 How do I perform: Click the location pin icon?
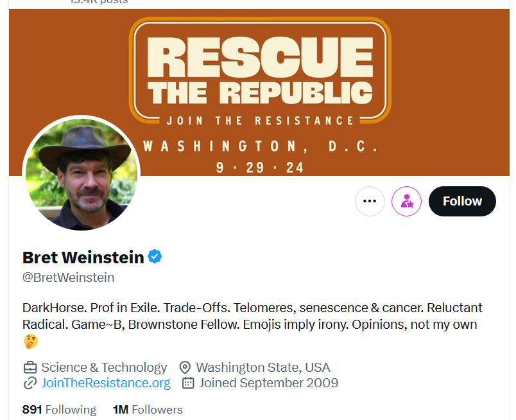pos(185,368)
